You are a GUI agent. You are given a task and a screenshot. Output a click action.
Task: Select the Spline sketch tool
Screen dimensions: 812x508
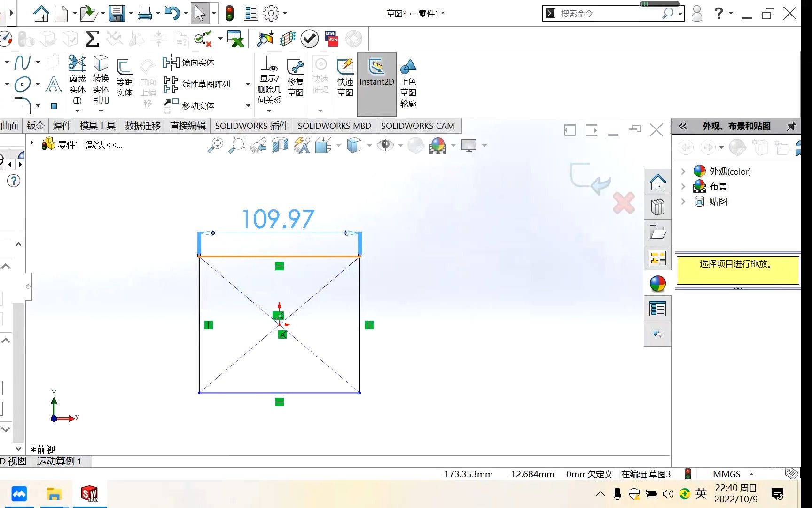pos(23,62)
